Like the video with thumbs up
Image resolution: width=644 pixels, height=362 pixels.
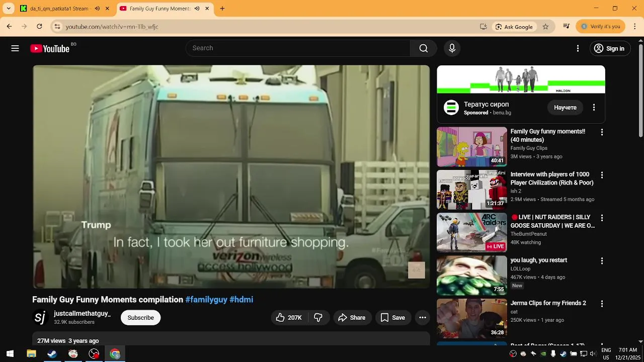pos(289,317)
